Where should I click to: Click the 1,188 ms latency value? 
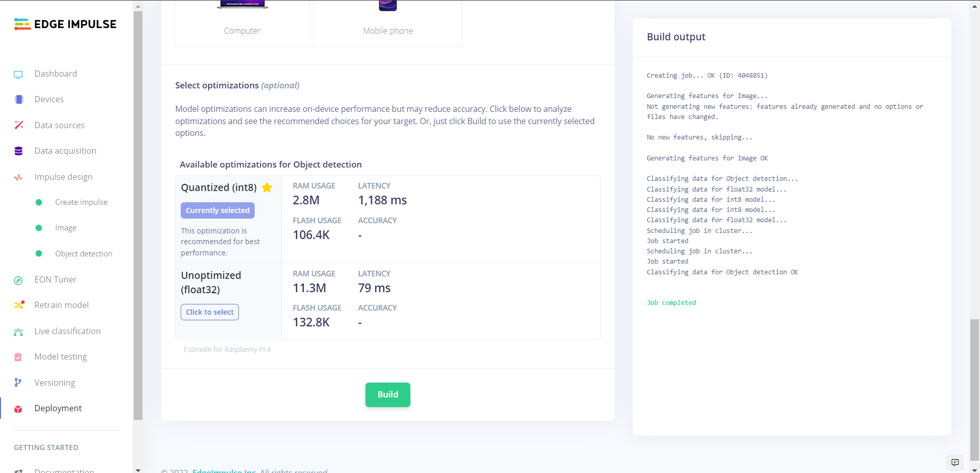[382, 200]
